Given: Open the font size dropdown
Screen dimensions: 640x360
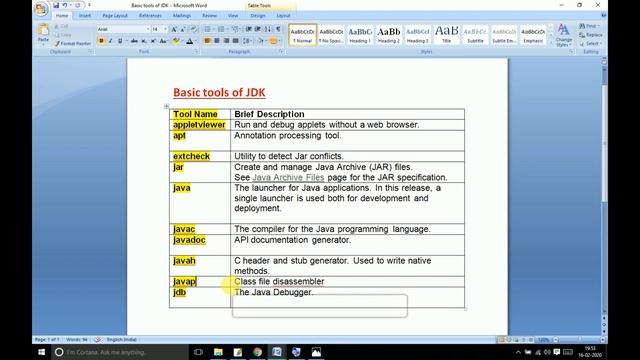Looking at the screenshot, I should 165,29.
